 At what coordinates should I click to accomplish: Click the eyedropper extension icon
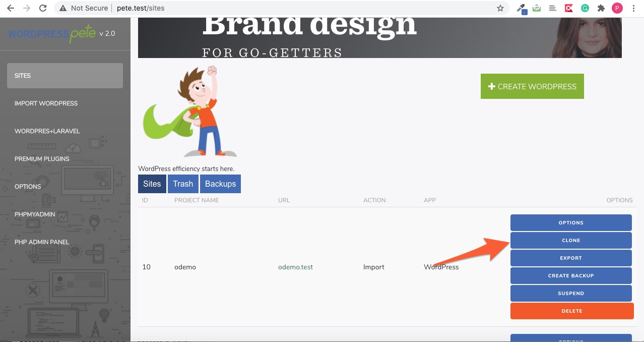[522, 8]
